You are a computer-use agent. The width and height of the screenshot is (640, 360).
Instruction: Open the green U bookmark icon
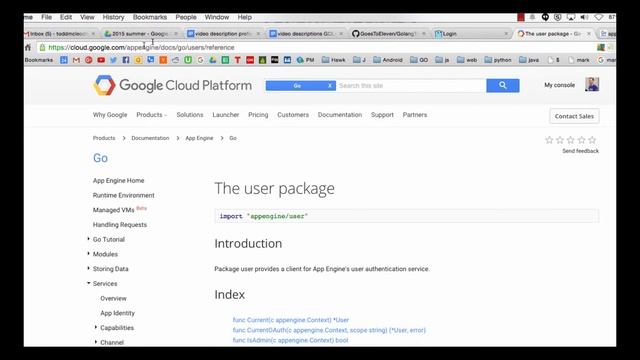click(188, 60)
